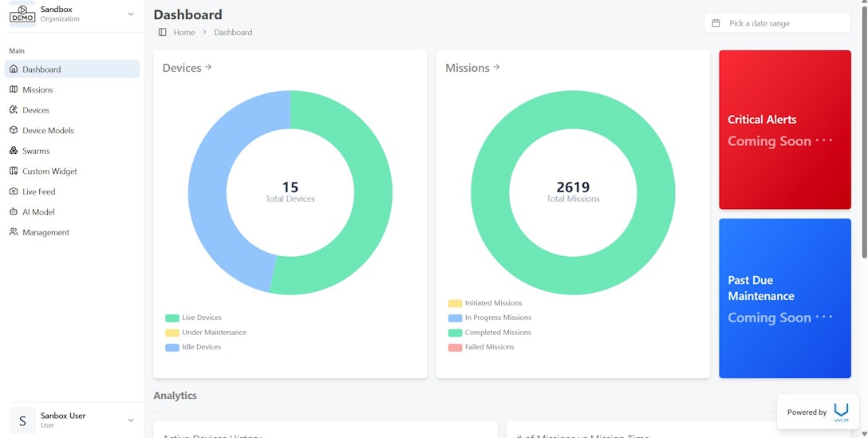Click the Failed Missions color swatch
This screenshot has height=438, width=868.
[x=455, y=348]
